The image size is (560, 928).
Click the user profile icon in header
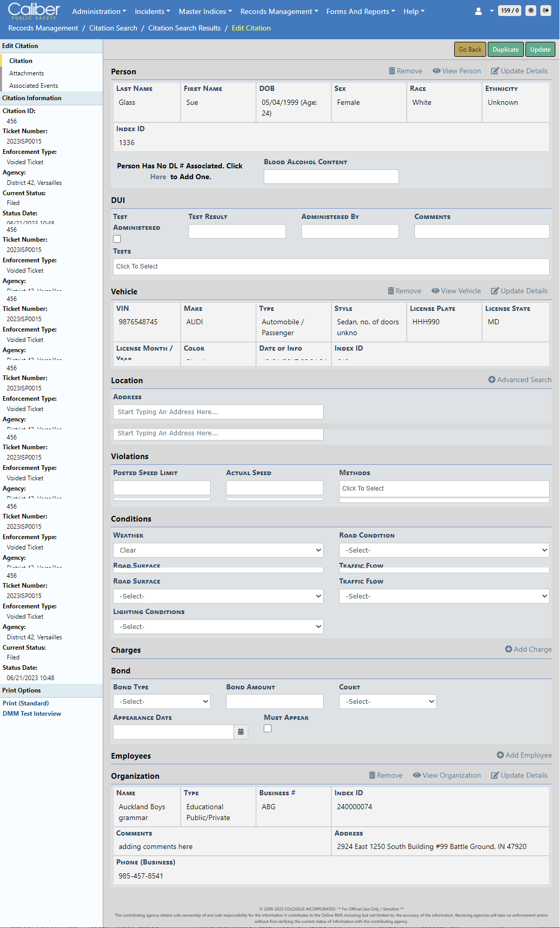coord(478,11)
